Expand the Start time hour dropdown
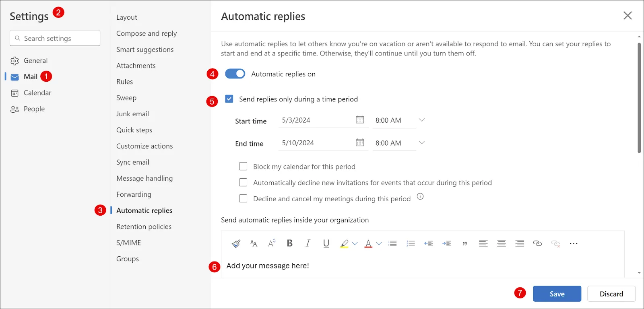 pos(421,120)
